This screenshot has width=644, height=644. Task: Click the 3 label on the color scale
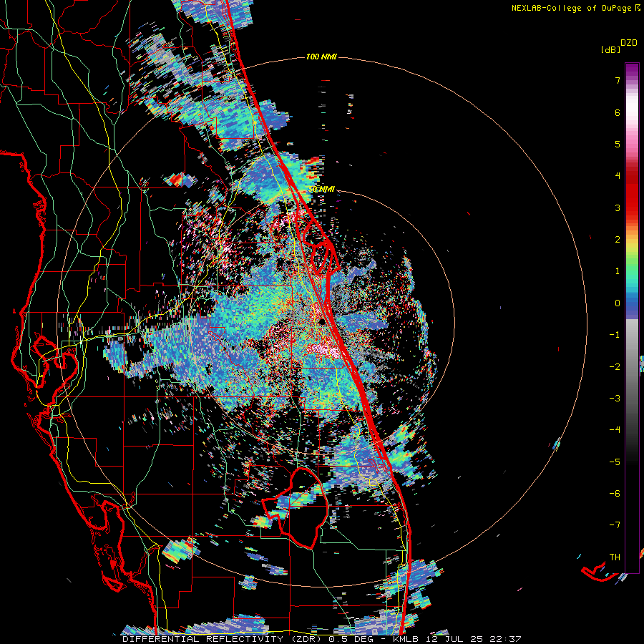[x=618, y=208]
